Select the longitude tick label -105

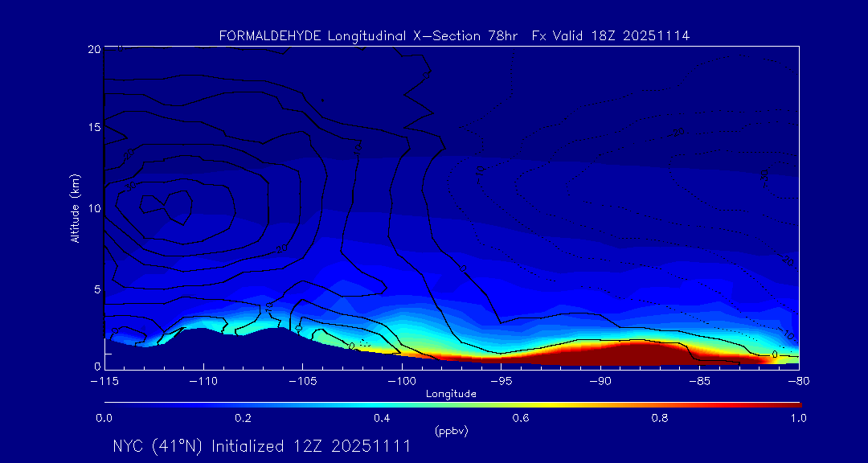(303, 382)
